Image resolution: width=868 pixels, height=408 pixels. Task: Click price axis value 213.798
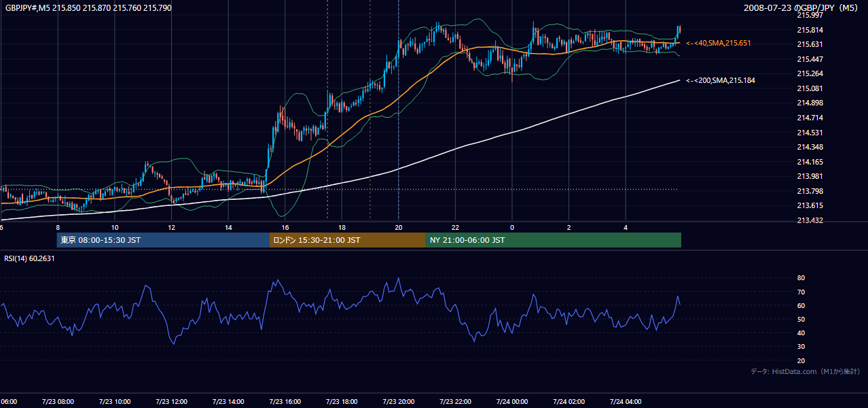(x=810, y=191)
